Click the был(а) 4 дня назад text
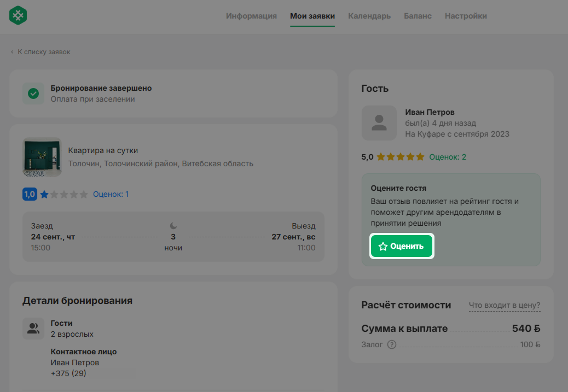 coord(441,123)
